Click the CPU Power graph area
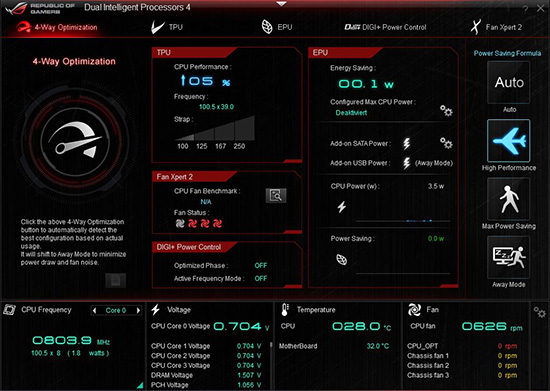 coord(403,208)
